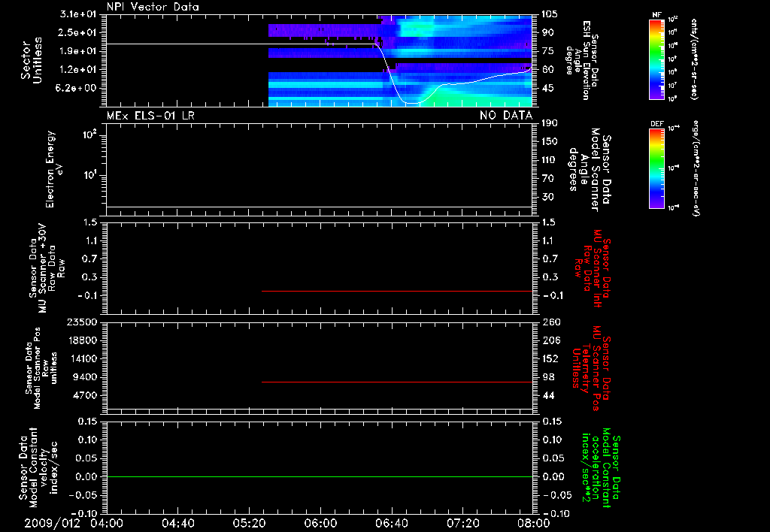The width and height of the screenshot is (770, 532).
Task: Click the 06:40 time axis label
Action: [391, 523]
